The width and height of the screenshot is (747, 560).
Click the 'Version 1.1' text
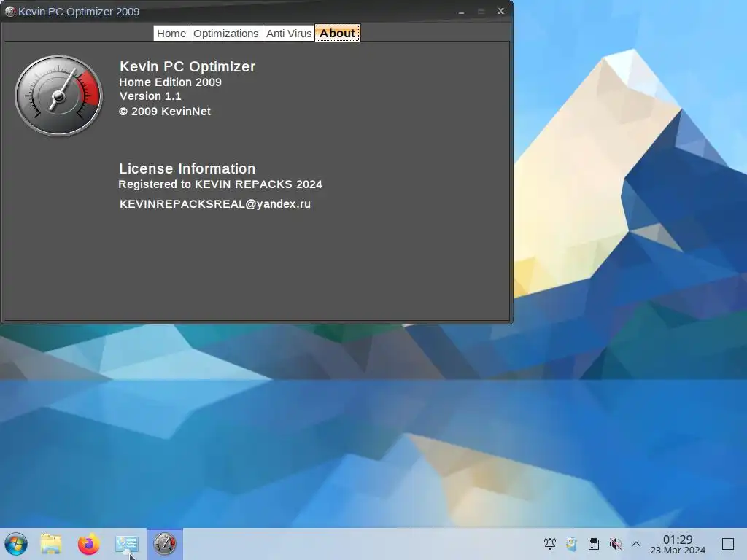click(x=150, y=96)
